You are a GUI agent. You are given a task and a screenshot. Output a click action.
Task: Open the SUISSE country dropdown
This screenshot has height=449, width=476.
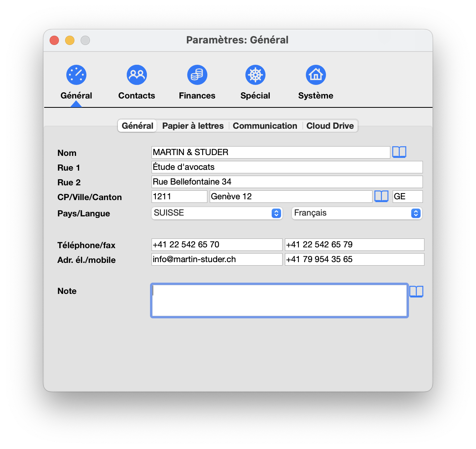point(217,213)
